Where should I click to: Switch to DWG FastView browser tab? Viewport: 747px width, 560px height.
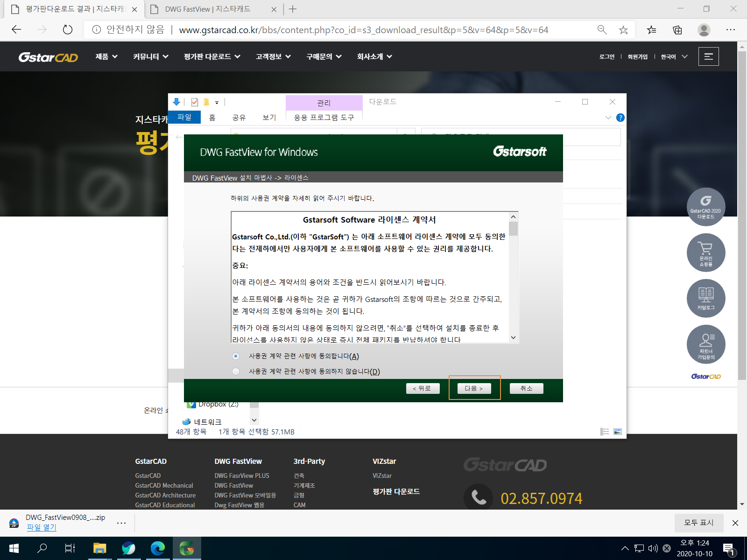click(213, 9)
